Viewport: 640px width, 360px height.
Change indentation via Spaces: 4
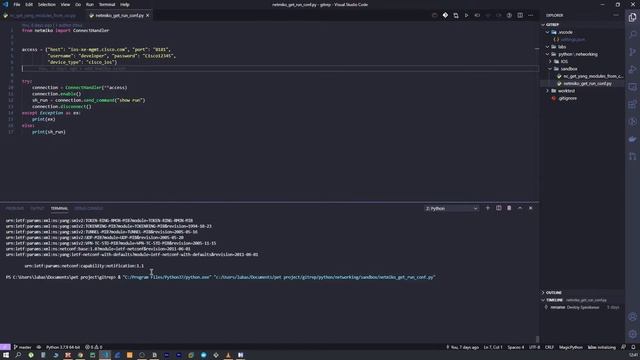point(516,347)
